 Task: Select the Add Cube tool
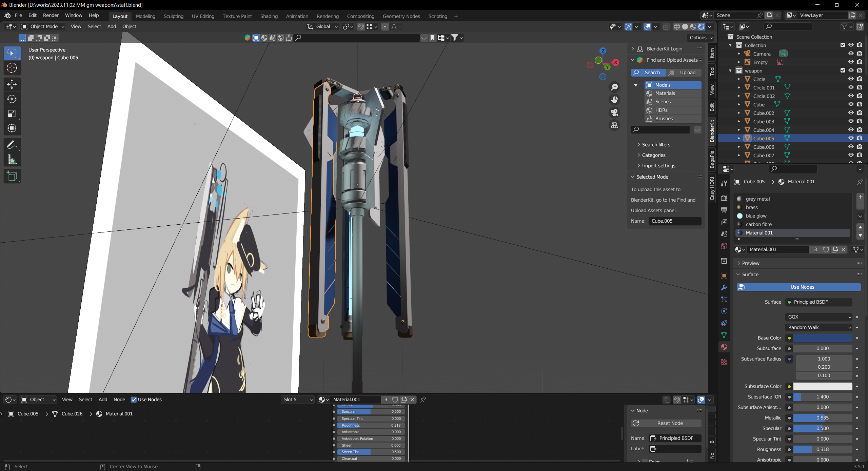[12, 176]
